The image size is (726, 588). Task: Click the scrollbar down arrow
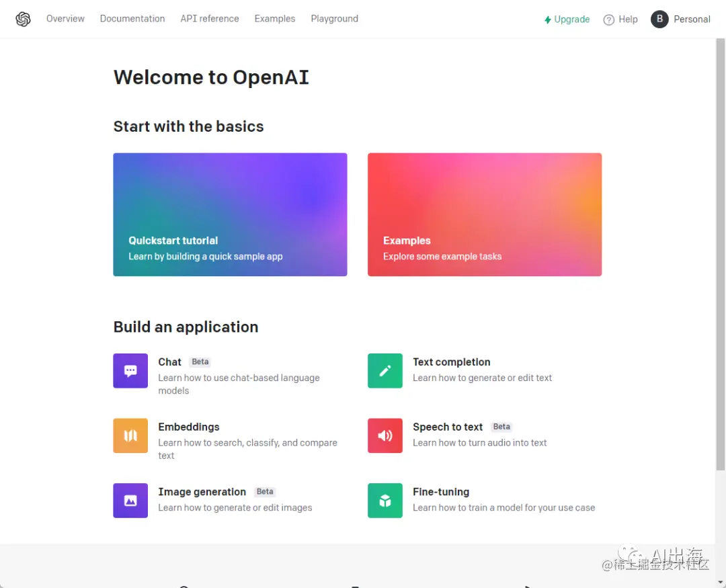(x=721, y=582)
